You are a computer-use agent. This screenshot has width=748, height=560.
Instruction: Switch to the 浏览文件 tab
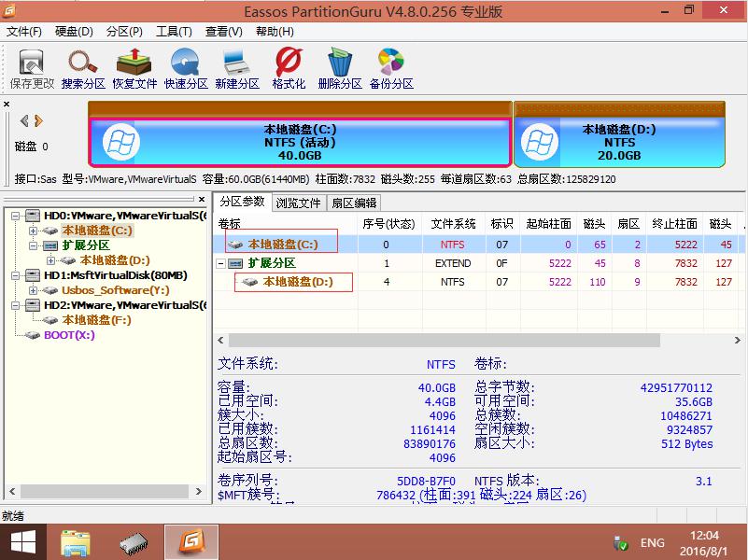(x=298, y=203)
